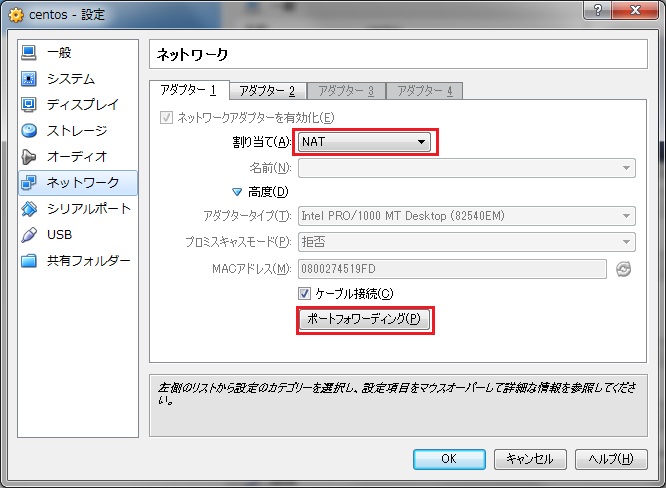Click the オーディオ speaker icon
Viewport: 666px width, 488px height.
coord(29,157)
